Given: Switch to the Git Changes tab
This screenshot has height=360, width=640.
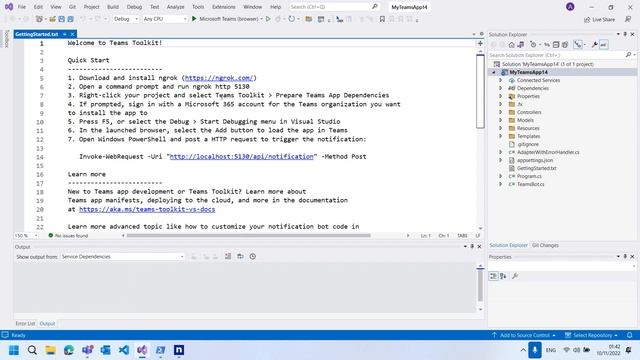Looking at the screenshot, I should pyautogui.click(x=545, y=245).
